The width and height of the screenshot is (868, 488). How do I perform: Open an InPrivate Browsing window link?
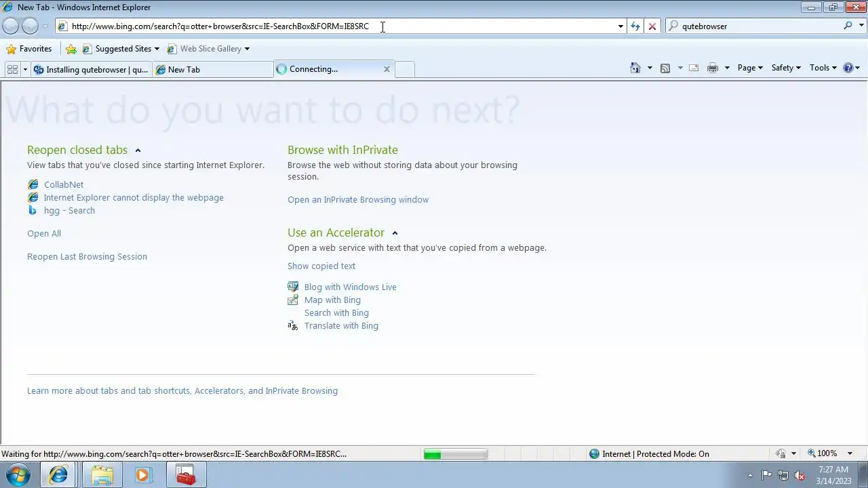[x=358, y=199]
